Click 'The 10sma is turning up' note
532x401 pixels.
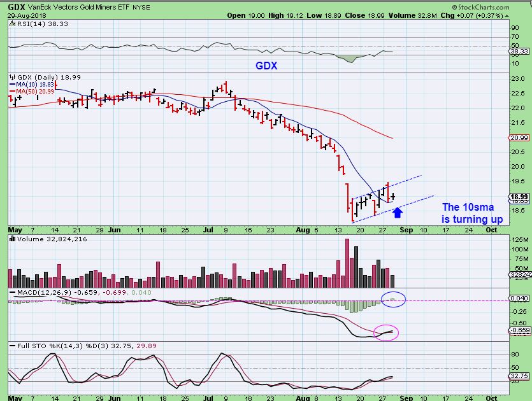click(x=472, y=213)
